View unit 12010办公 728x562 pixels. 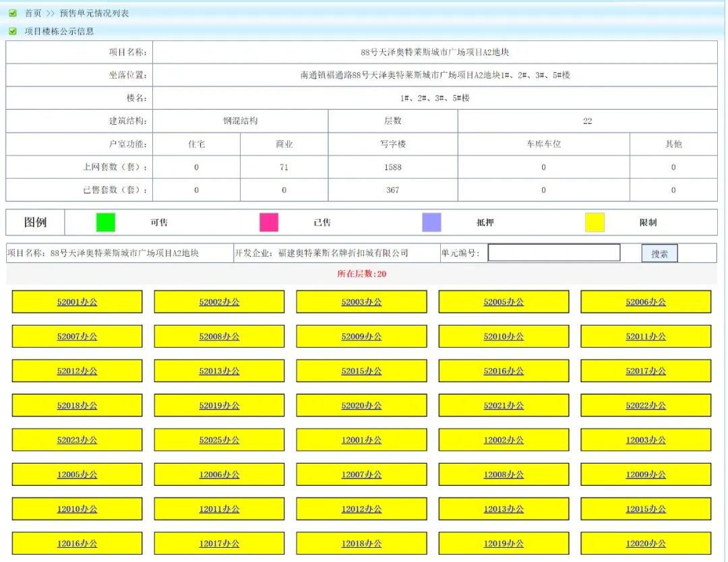[x=77, y=509]
